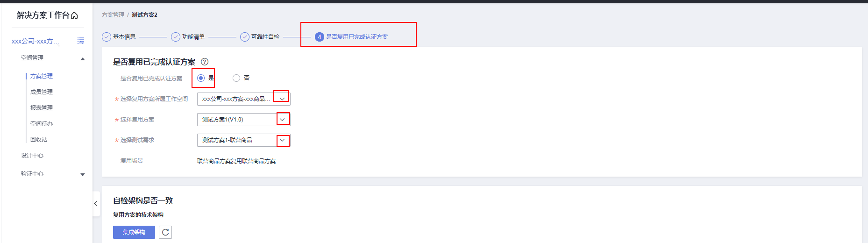The image size is (868, 243).
Task: Select the 是 radio button
Action: tap(201, 78)
